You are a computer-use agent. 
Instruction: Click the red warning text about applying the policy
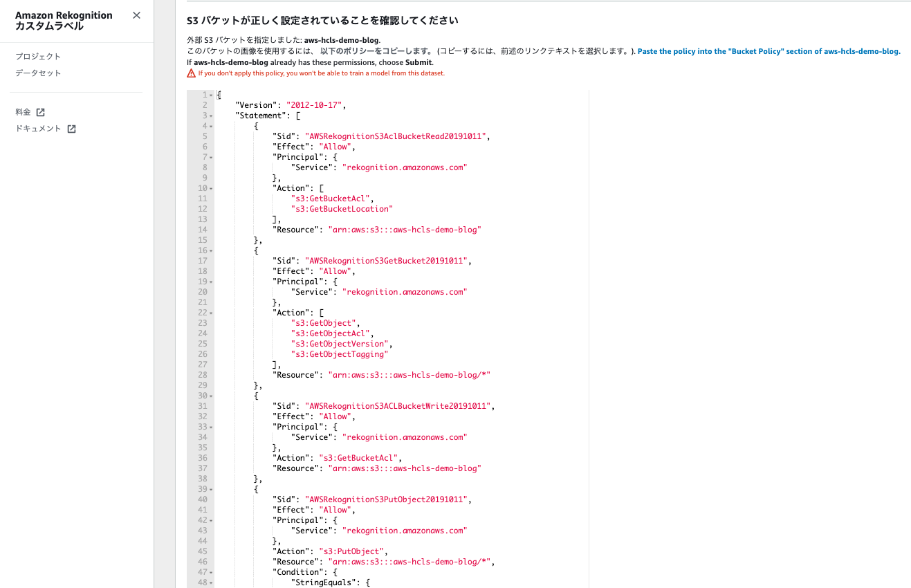pos(321,73)
